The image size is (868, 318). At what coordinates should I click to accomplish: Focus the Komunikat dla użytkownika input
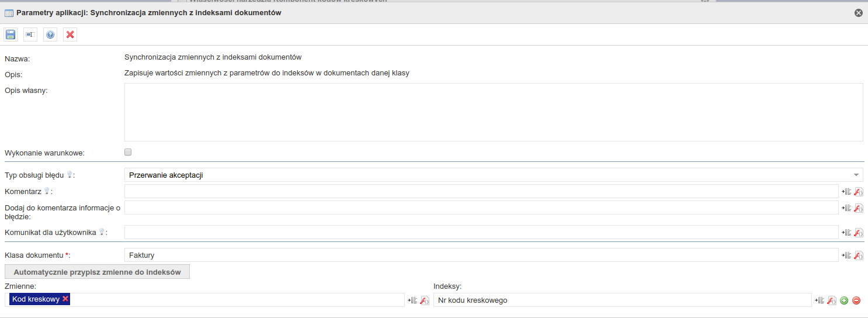pyautogui.click(x=481, y=232)
